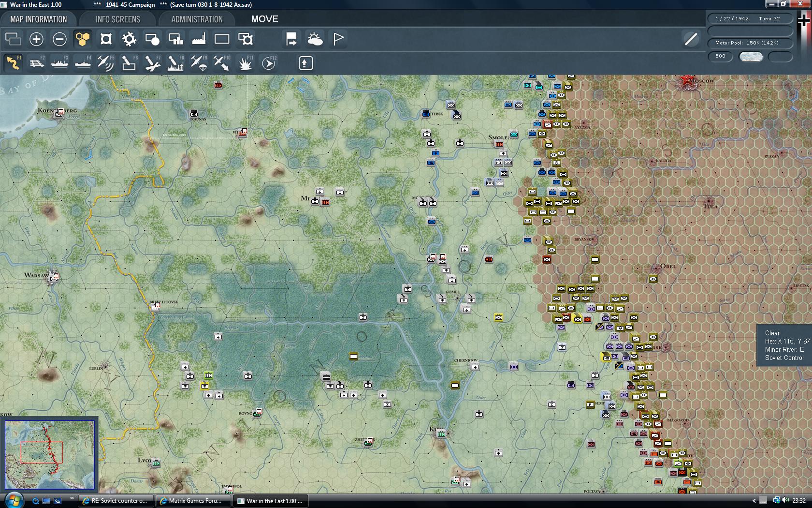Click War in the East taskbar button
Viewport: 812px width, 508px height.
click(270, 501)
